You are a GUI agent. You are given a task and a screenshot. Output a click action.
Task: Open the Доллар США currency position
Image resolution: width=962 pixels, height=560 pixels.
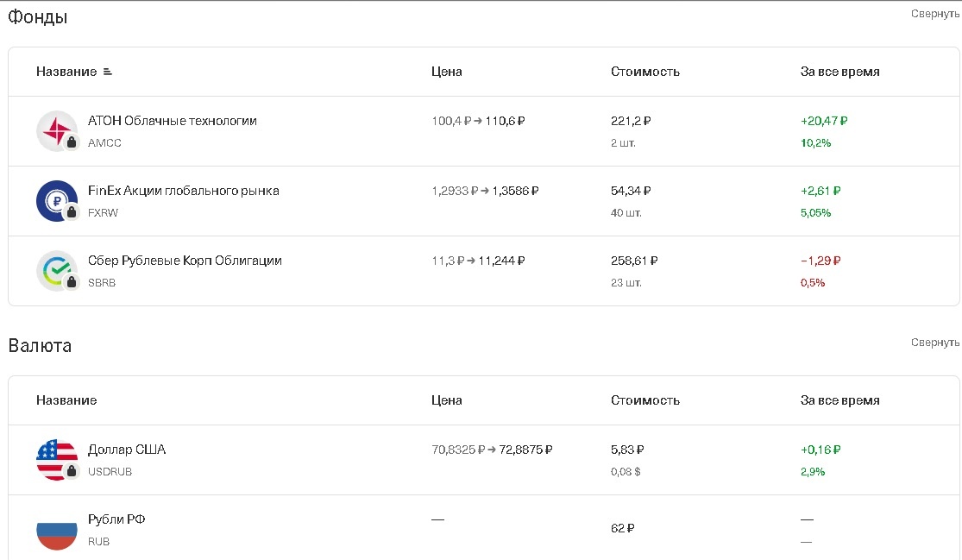tap(127, 450)
